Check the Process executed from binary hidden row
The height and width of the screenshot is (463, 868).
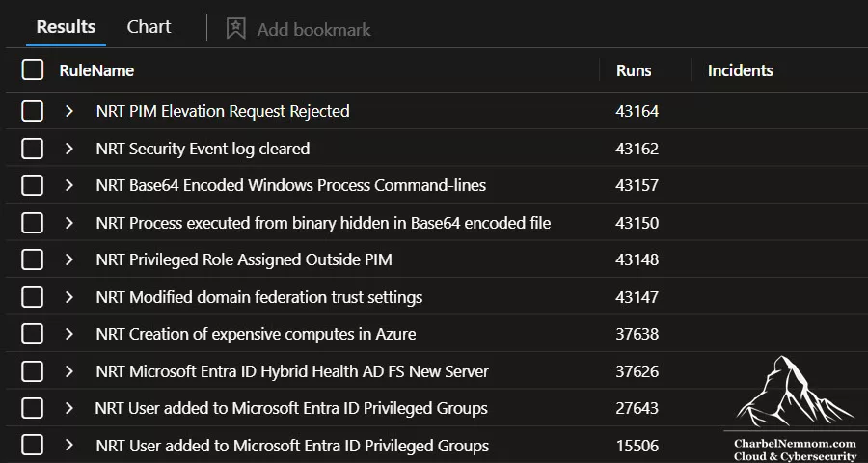(x=32, y=223)
